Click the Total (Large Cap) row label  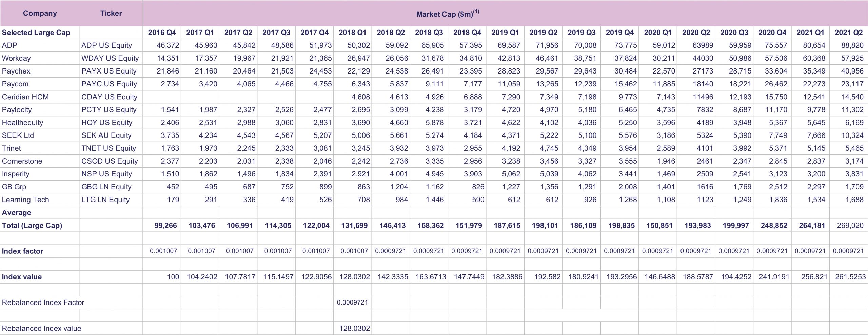pyautogui.click(x=32, y=226)
